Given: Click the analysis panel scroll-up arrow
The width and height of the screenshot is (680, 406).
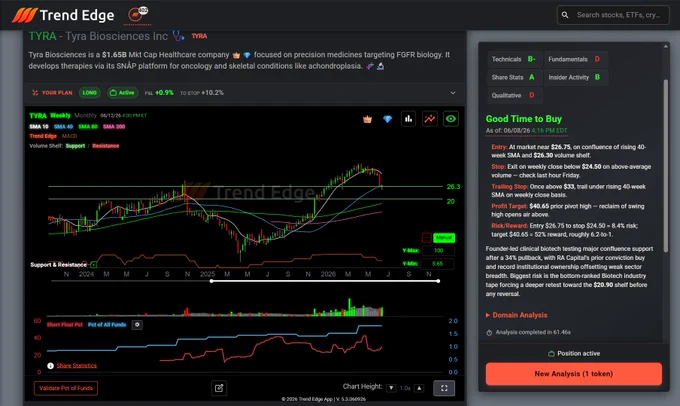Looking at the screenshot, I should pos(666,46).
